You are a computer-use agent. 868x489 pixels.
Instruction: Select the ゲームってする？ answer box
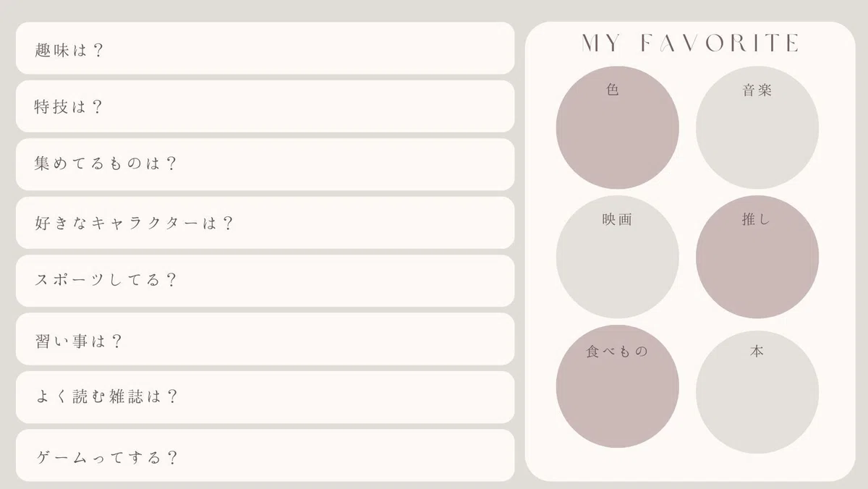tap(265, 456)
